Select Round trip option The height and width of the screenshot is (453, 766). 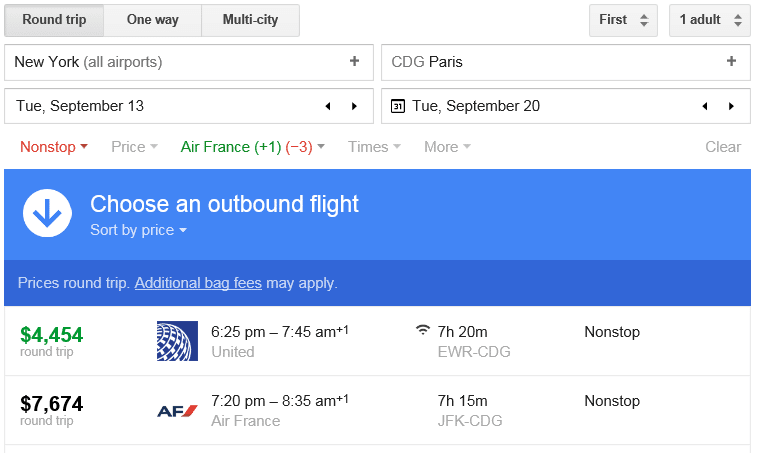[54, 20]
